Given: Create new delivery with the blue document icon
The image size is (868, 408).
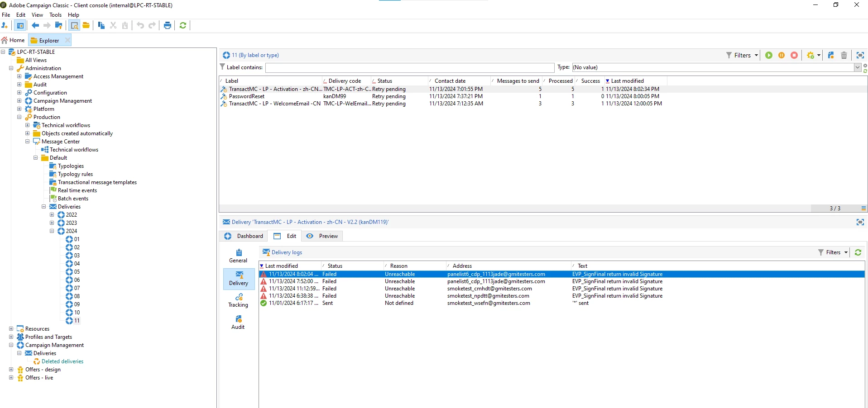Looking at the screenshot, I should [831, 55].
